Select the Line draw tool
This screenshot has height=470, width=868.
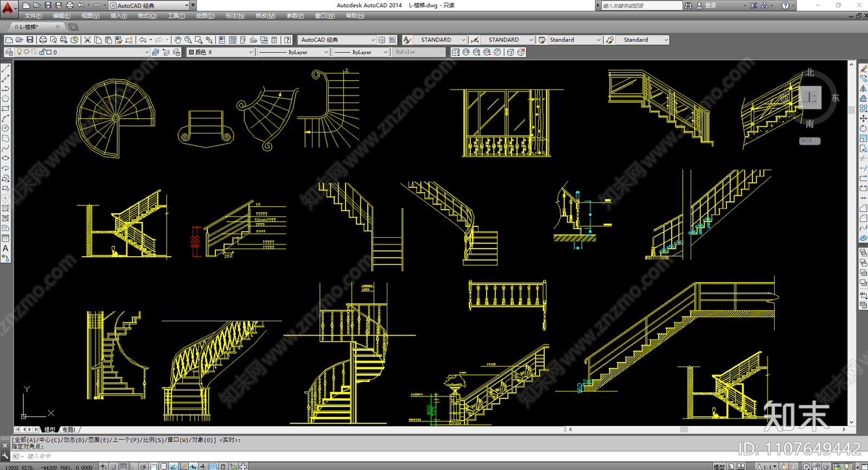[x=5, y=69]
